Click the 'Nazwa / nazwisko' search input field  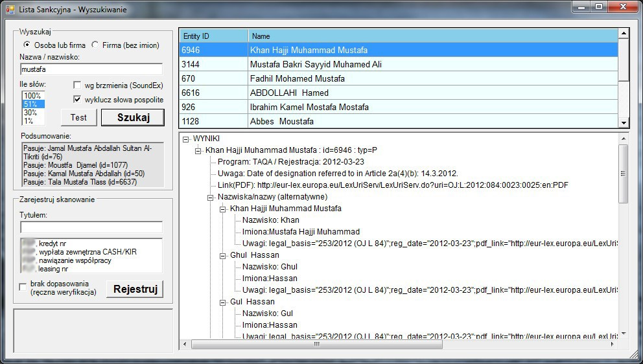[91, 69]
